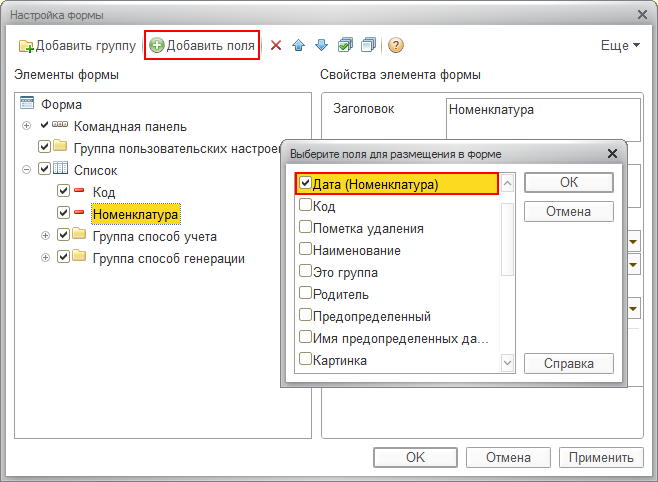This screenshot has height=482, width=658.
Task: Select the Номенклатура tree item
Action: [x=136, y=214]
